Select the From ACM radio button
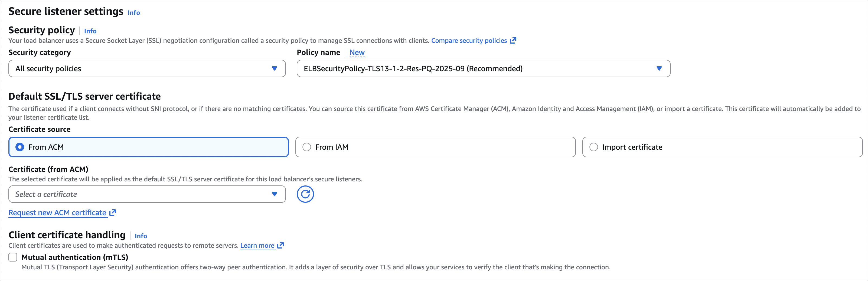The height and width of the screenshot is (281, 868). [20, 147]
